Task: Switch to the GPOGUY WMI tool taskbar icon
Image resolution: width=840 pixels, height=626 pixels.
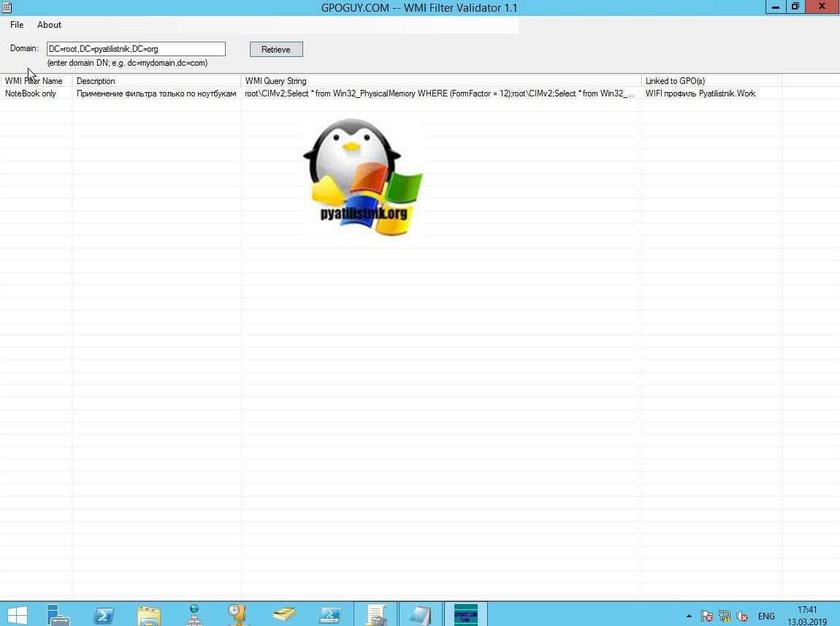Action: pos(465,614)
